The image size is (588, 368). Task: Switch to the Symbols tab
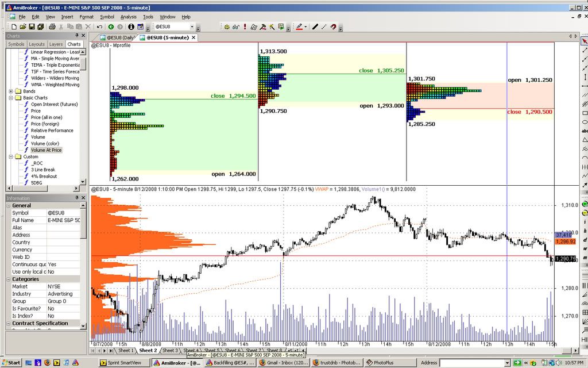(16, 44)
